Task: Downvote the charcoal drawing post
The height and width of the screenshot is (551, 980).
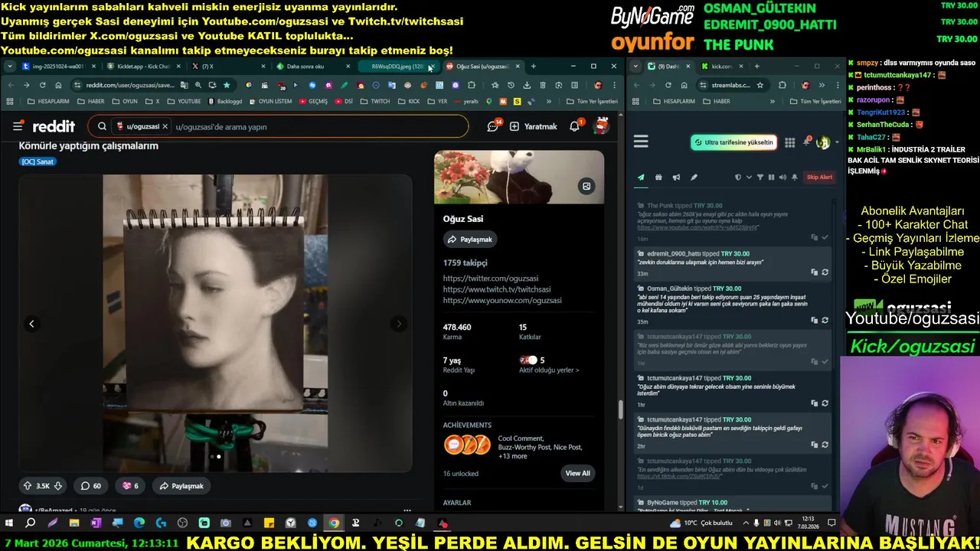Action: [57, 486]
